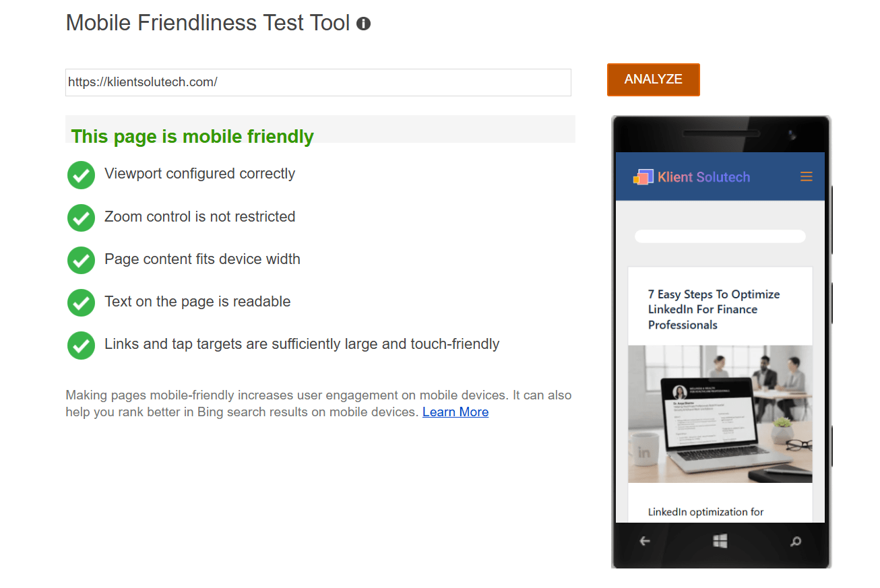880x588 pixels.
Task: Tap the phone's search magnifier button
Action: point(796,541)
